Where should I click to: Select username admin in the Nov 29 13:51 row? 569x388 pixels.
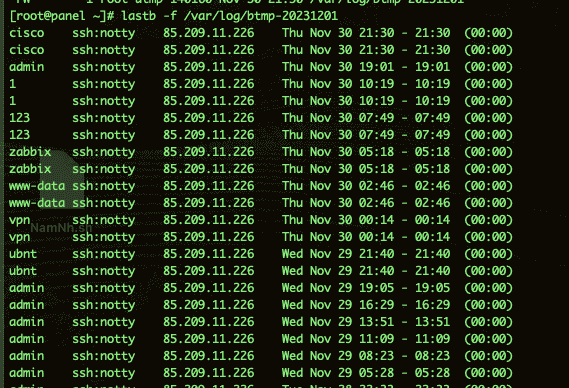[26, 322]
